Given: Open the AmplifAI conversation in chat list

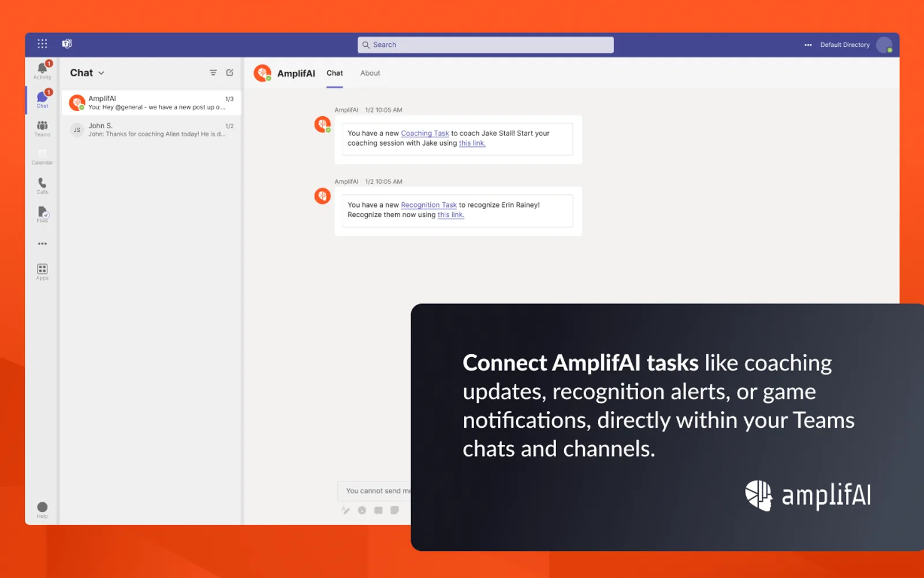Looking at the screenshot, I should (151, 103).
